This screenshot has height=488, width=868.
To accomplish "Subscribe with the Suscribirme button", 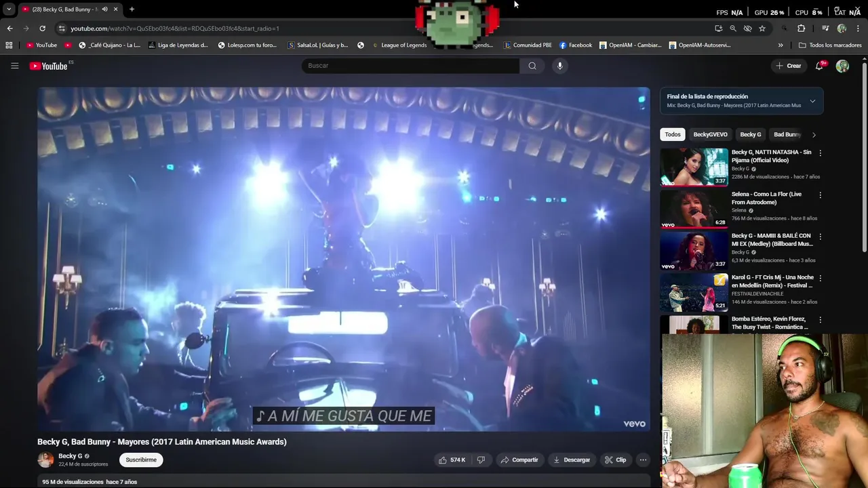I will click(141, 460).
